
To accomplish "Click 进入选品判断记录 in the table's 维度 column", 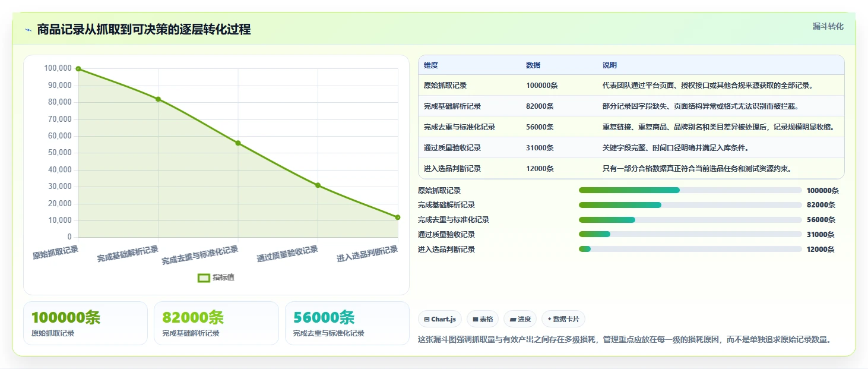I will click(x=452, y=169).
